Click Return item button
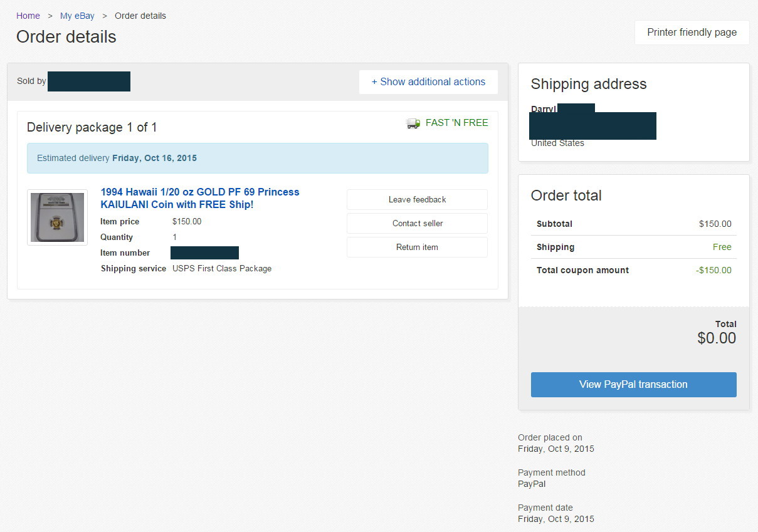This screenshot has width=758, height=532. click(x=417, y=247)
